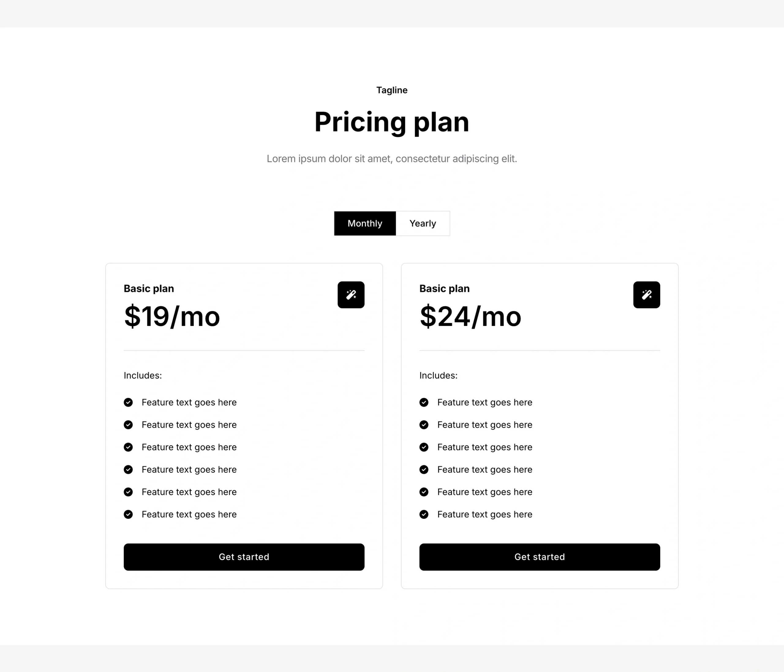Click second feature checkmark icon in $24/mo card
Image resolution: width=784 pixels, height=672 pixels.
tap(424, 425)
